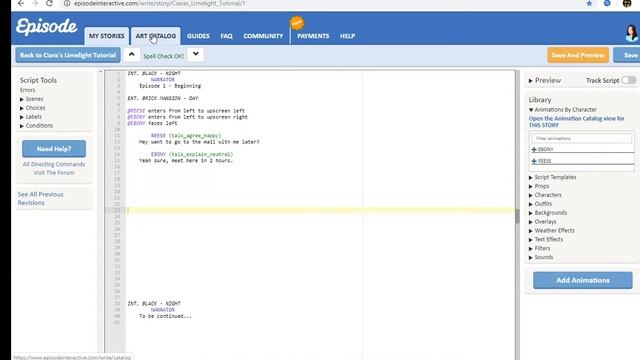The image size is (640, 360).
Task: Click 'EBONY (talk_explain_neutral)' line
Action: (192, 154)
